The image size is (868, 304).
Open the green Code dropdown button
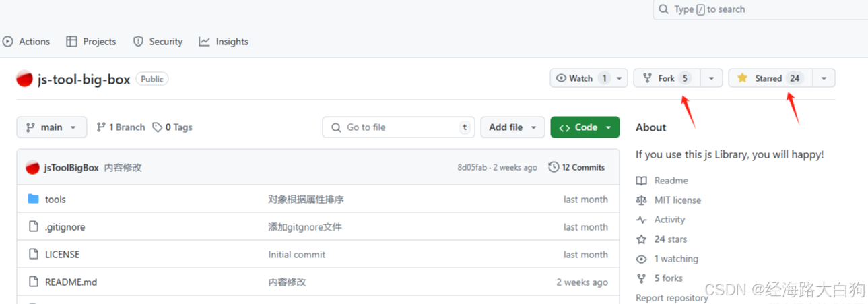tap(585, 127)
